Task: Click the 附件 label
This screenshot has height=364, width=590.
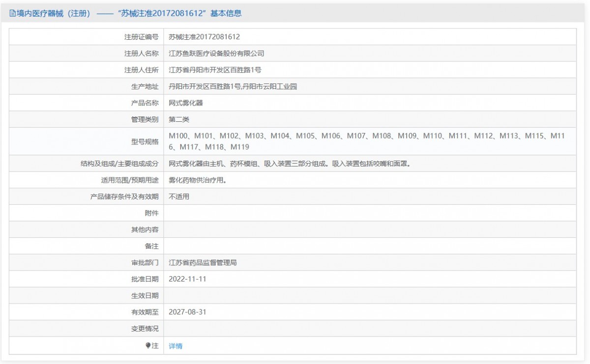Action: (x=152, y=213)
